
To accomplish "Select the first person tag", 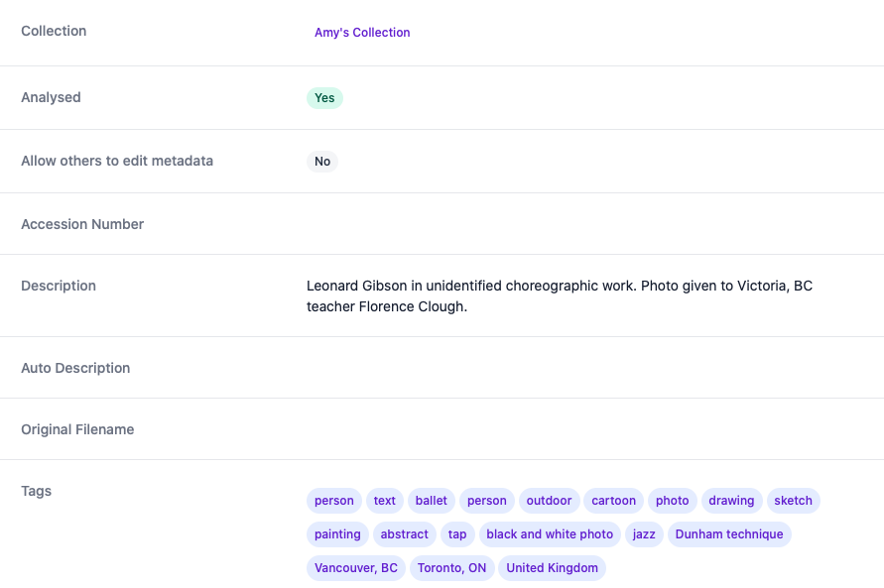I will (333, 501).
